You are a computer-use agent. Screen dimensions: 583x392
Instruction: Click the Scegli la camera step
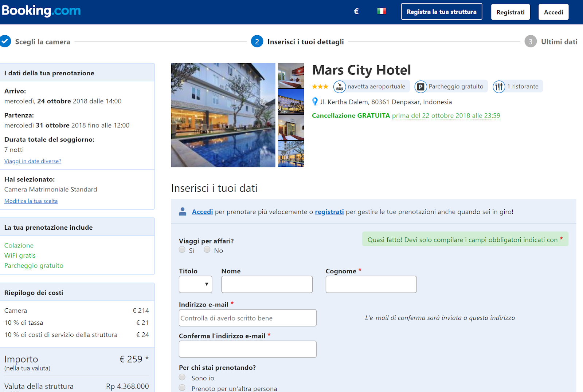(43, 42)
